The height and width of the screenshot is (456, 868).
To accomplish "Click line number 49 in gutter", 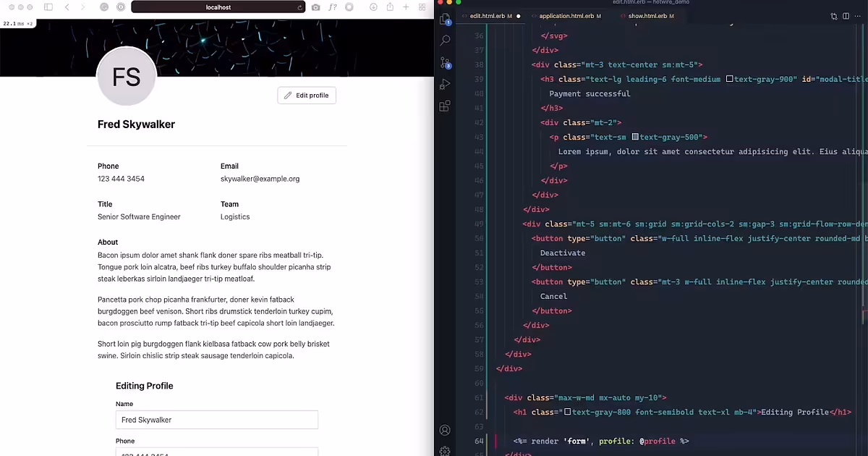I will pyautogui.click(x=479, y=224).
